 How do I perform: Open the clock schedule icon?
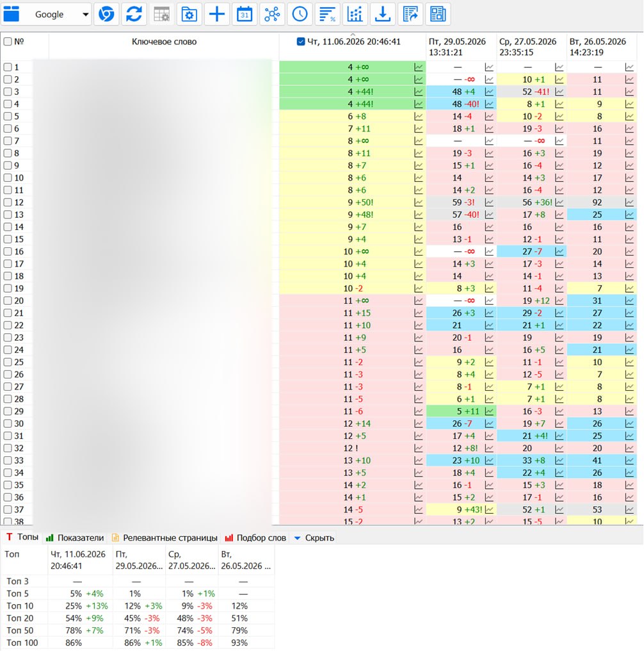click(x=300, y=14)
